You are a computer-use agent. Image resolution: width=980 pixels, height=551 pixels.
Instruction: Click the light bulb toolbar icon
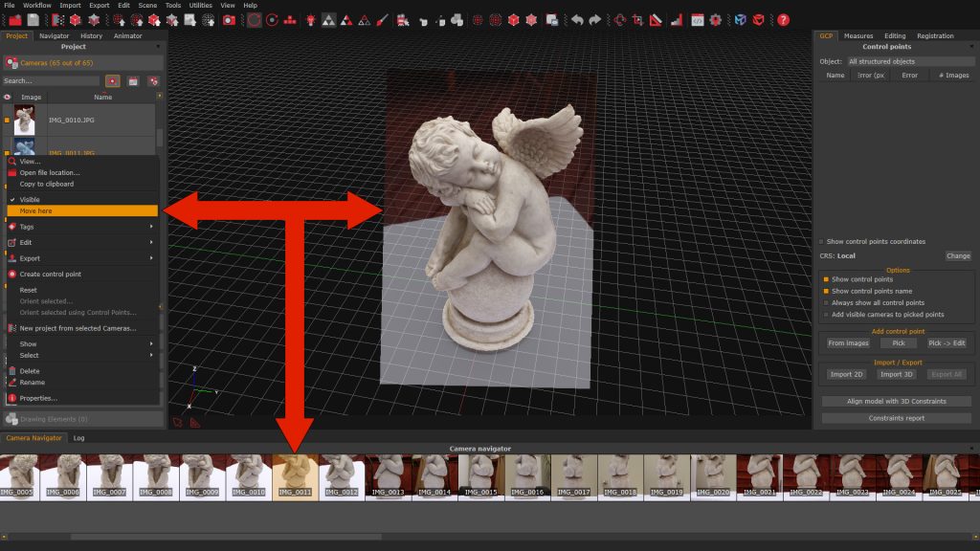pos(311,20)
